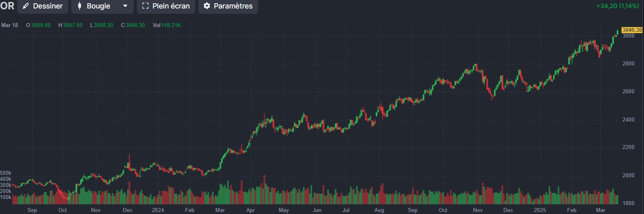Click the pencil icon on Dessiner
644x214 pixels.
(26, 6)
